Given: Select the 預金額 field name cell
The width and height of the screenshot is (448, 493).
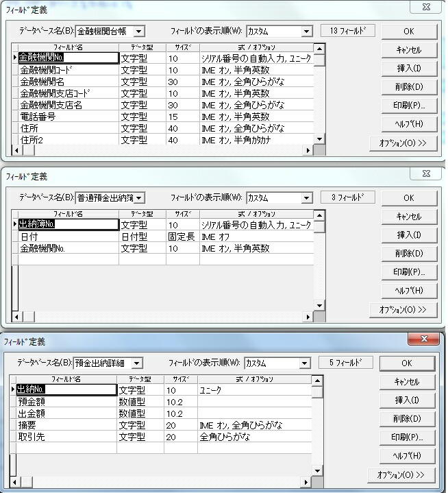Looking at the screenshot, I should 66,402.
